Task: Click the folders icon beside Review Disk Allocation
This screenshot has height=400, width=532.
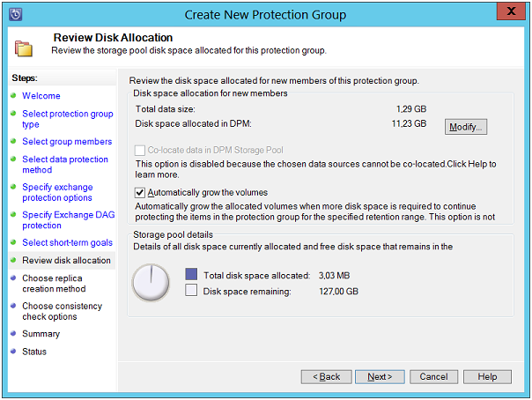Action: tap(24, 48)
